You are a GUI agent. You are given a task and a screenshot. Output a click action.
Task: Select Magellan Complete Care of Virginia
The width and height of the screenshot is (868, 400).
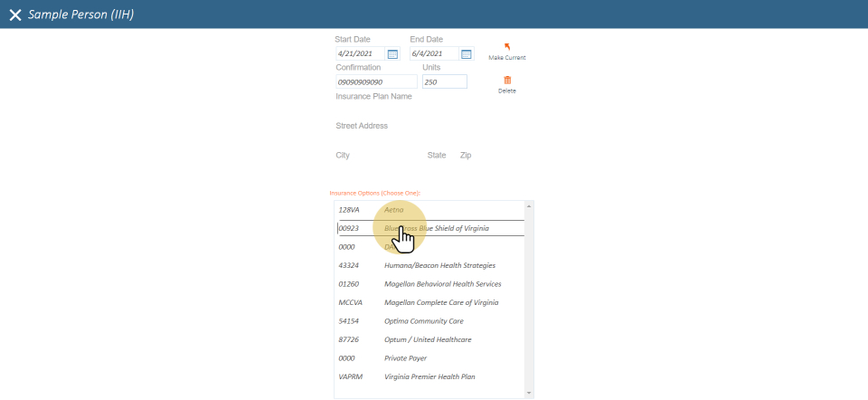[441, 302]
